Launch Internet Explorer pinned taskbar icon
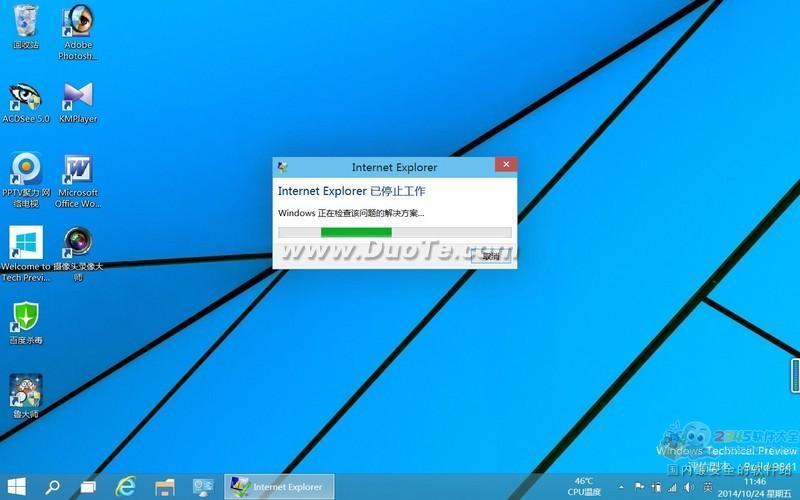The width and height of the screenshot is (800, 500). (126, 487)
